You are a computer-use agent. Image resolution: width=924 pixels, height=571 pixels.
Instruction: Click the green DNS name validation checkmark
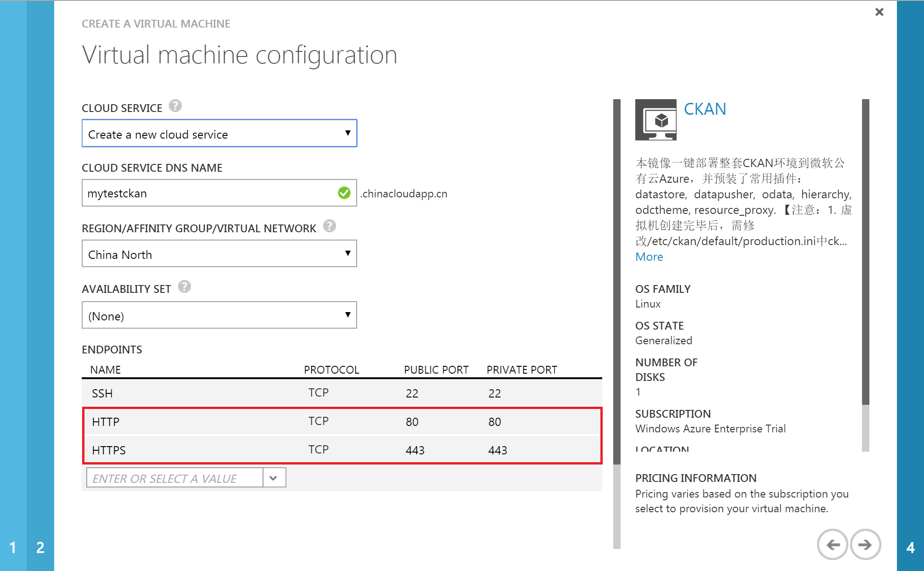coord(344,193)
